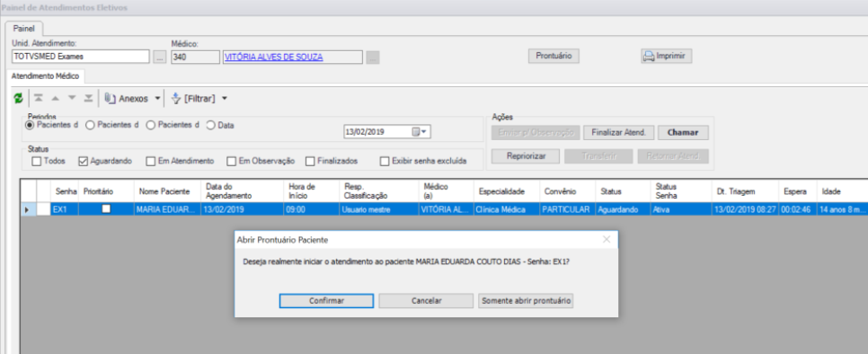Enable the Em Atendimento checkbox

point(151,161)
